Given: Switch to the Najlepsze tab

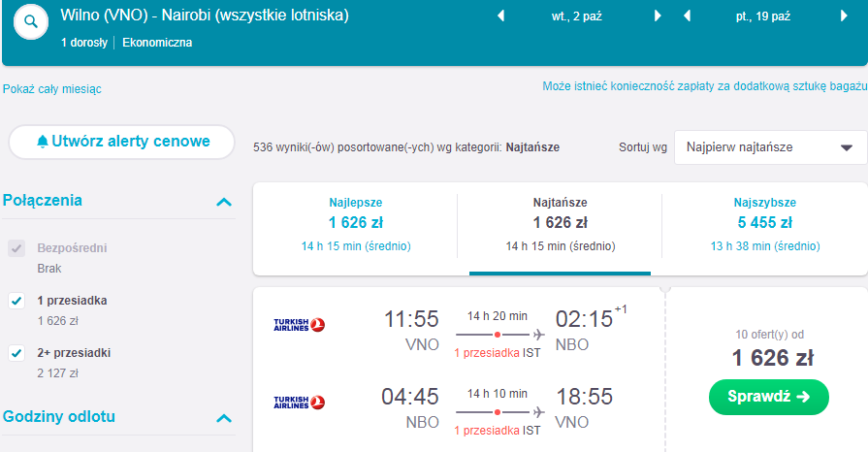Looking at the screenshot, I should tap(356, 225).
